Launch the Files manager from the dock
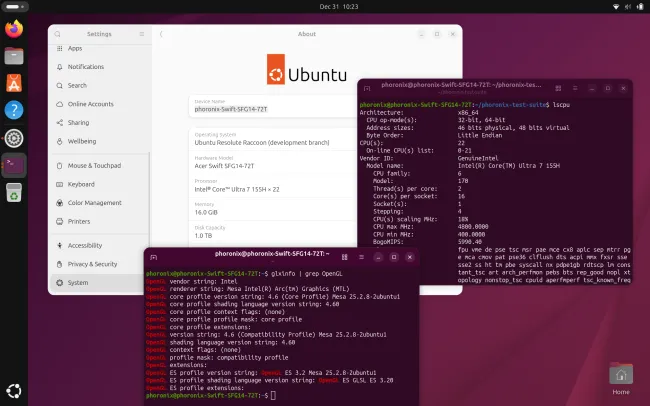The width and height of the screenshot is (650, 406). [x=14, y=56]
